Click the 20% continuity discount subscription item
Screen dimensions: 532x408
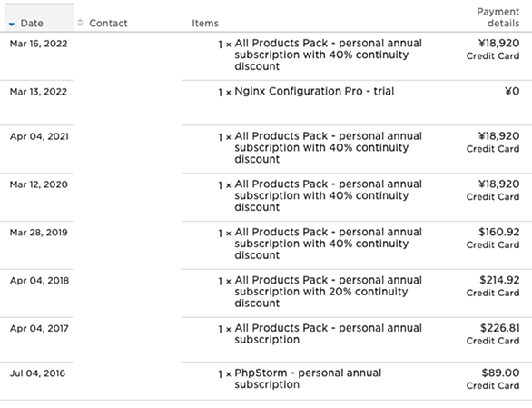(x=328, y=292)
